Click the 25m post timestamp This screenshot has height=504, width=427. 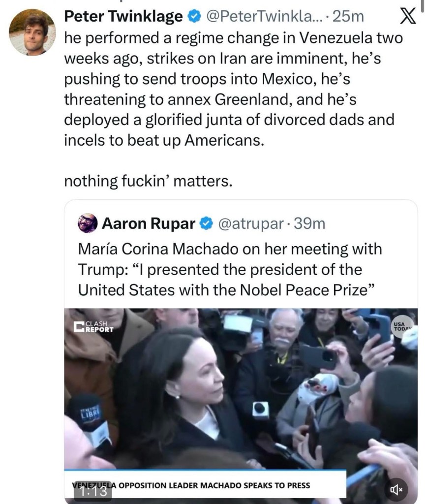[x=348, y=17]
